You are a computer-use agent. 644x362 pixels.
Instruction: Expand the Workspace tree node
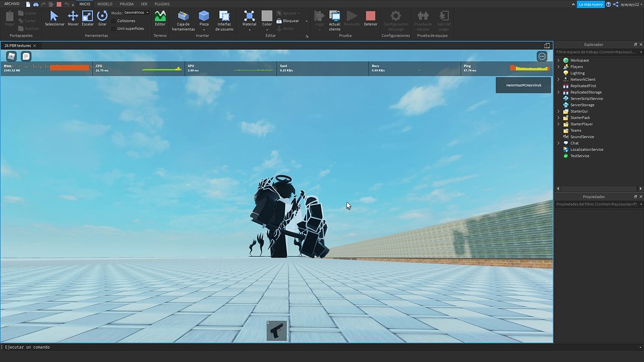[558, 60]
